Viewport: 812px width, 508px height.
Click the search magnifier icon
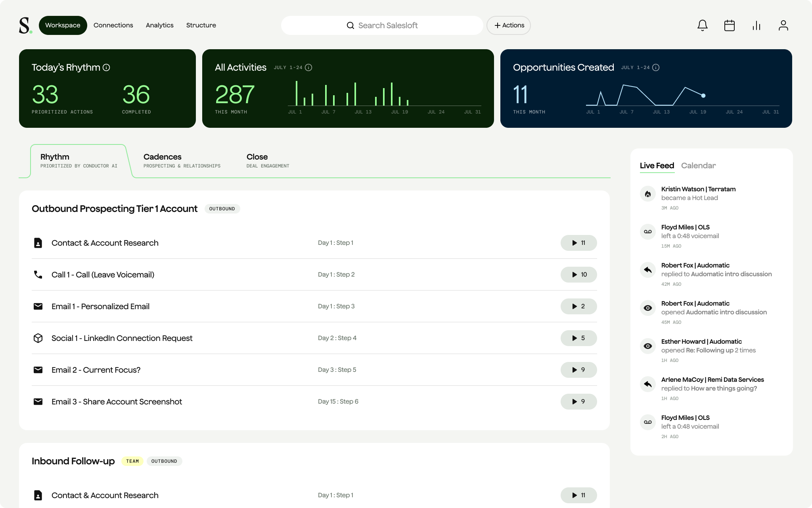tap(350, 25)
